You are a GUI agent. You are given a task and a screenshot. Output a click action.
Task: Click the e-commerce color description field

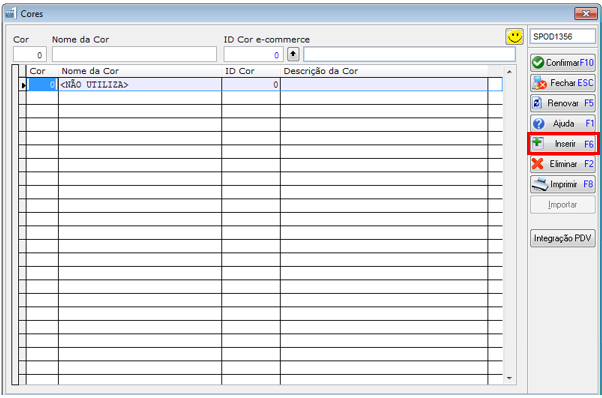tap(409, 54)
